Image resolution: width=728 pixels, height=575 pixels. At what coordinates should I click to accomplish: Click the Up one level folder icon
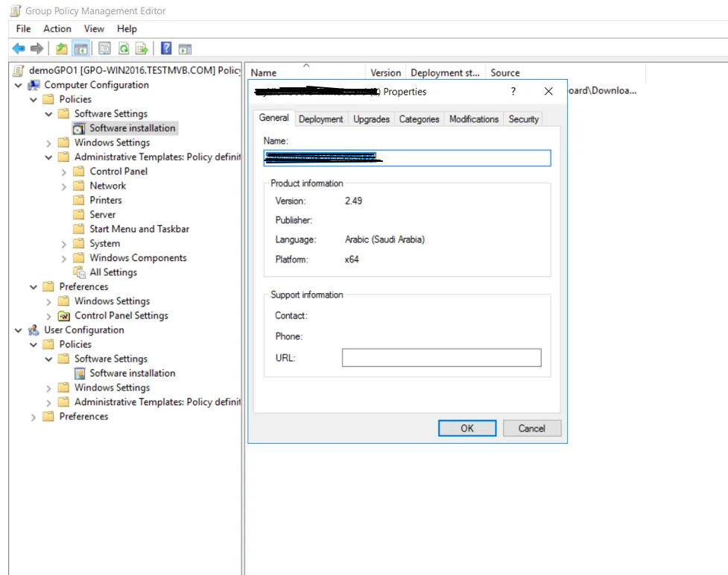[x=61, y=49]
